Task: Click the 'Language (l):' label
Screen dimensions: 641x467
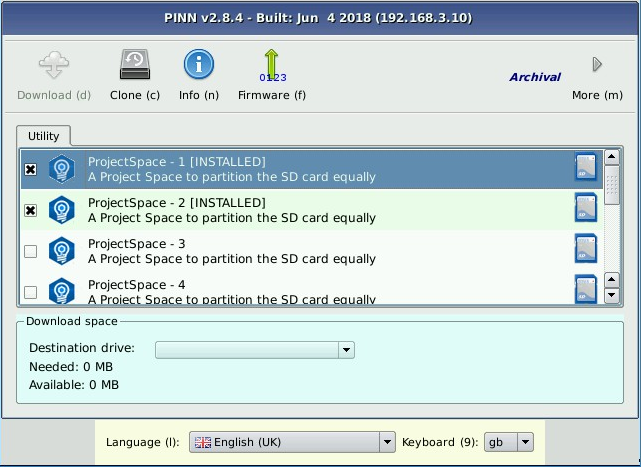Action: coord(142,442)
